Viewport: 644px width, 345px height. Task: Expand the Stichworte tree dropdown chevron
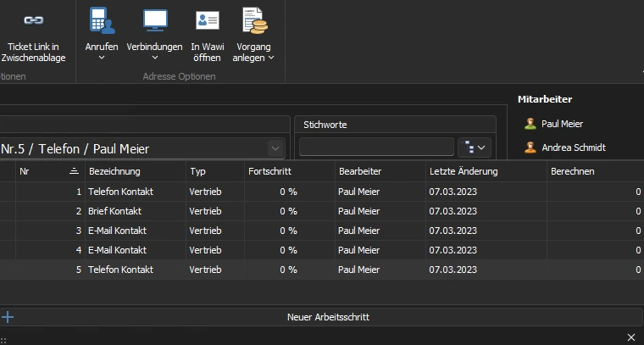[x=481, y=147]
